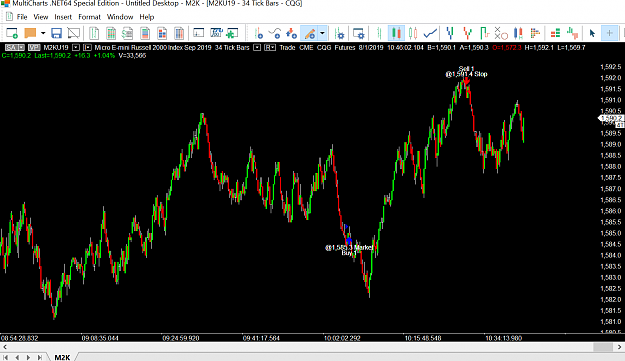Select the hollow candlestick chart style
The image size is (625, 361).
coord(413,33)
